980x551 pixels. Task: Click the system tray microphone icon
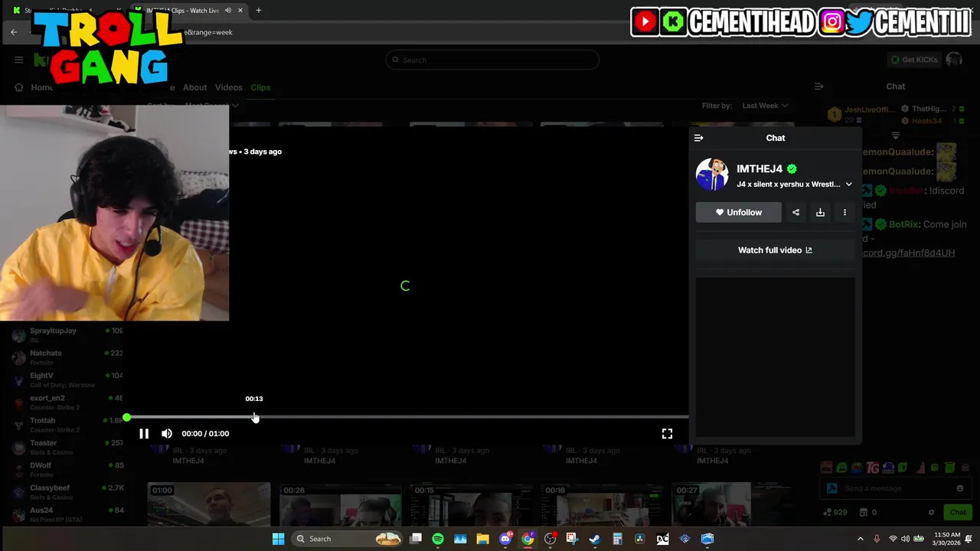(877, 539)
